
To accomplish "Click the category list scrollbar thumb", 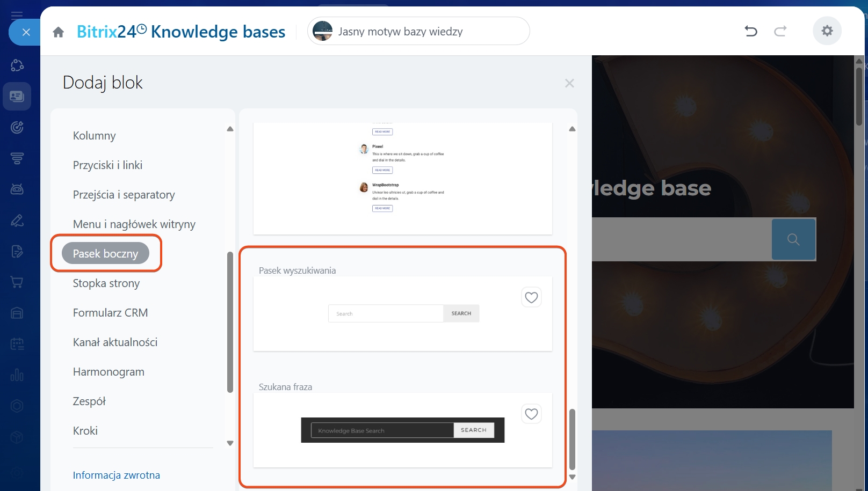I will (230, 322).
